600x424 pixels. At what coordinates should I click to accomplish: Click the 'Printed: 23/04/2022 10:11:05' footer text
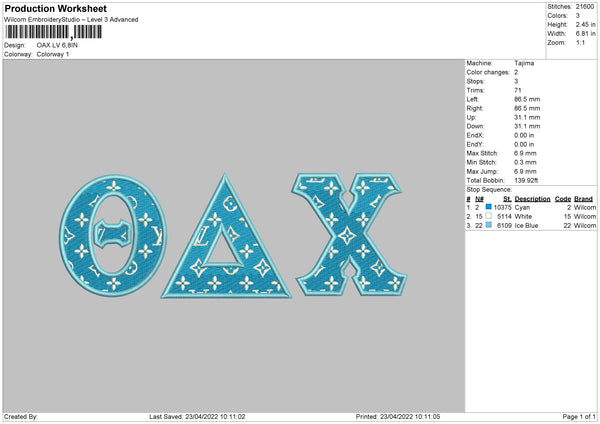[x=398, y=416]
